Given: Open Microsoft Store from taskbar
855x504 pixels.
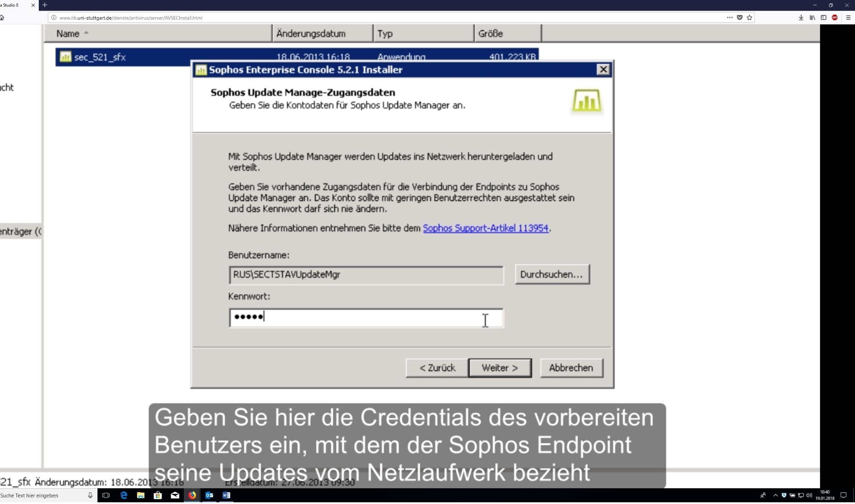Looking at the screenshot, I should [158, 495].
